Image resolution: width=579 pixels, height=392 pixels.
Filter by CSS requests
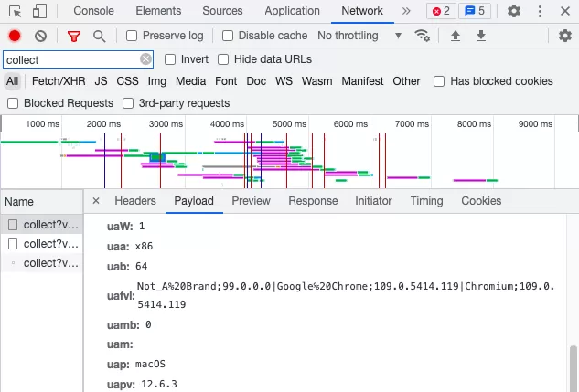127,81
